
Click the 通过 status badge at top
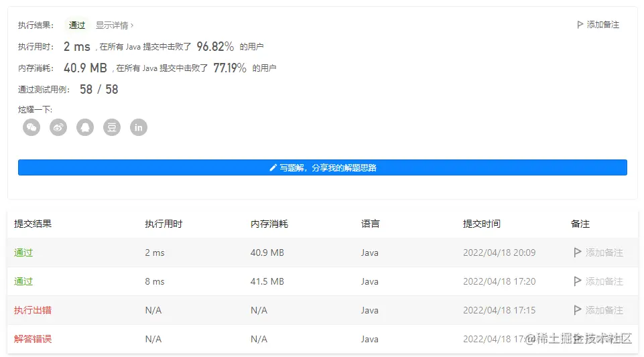77,25
